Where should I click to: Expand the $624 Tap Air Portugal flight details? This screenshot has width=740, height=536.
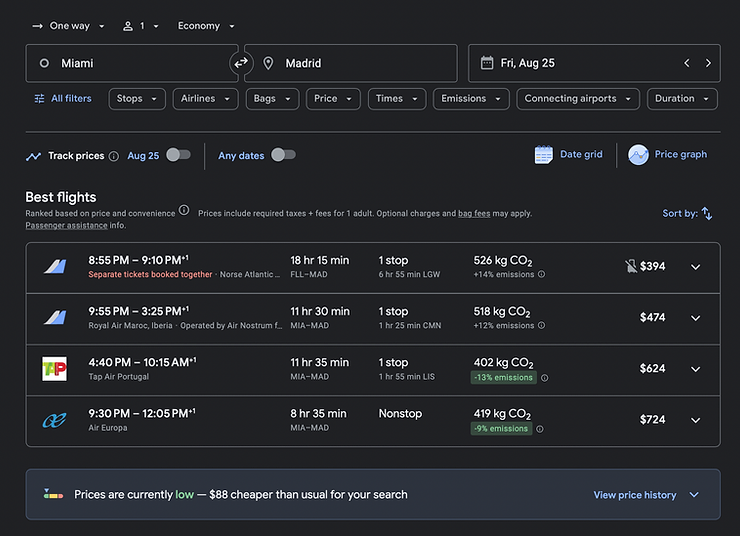click(x=695, y=369)
